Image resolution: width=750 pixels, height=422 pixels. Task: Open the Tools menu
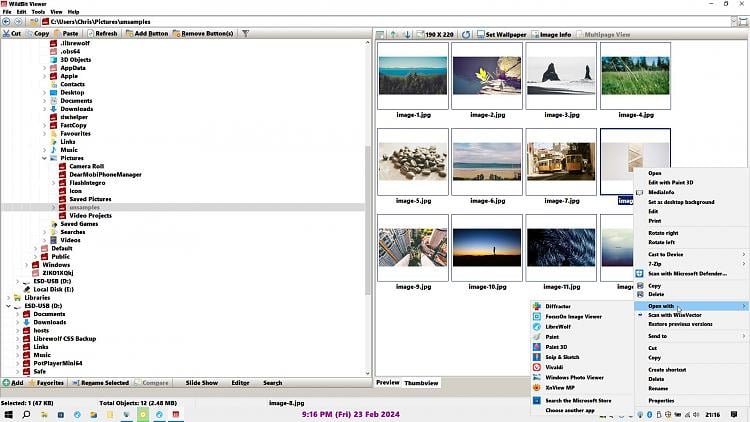point(37,11)
